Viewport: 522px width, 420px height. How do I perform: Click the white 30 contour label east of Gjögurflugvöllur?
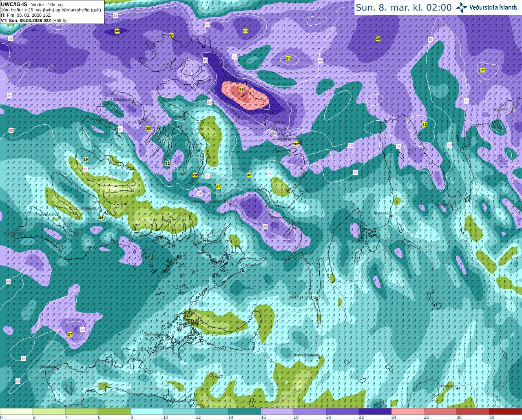(x=351, y=146)
